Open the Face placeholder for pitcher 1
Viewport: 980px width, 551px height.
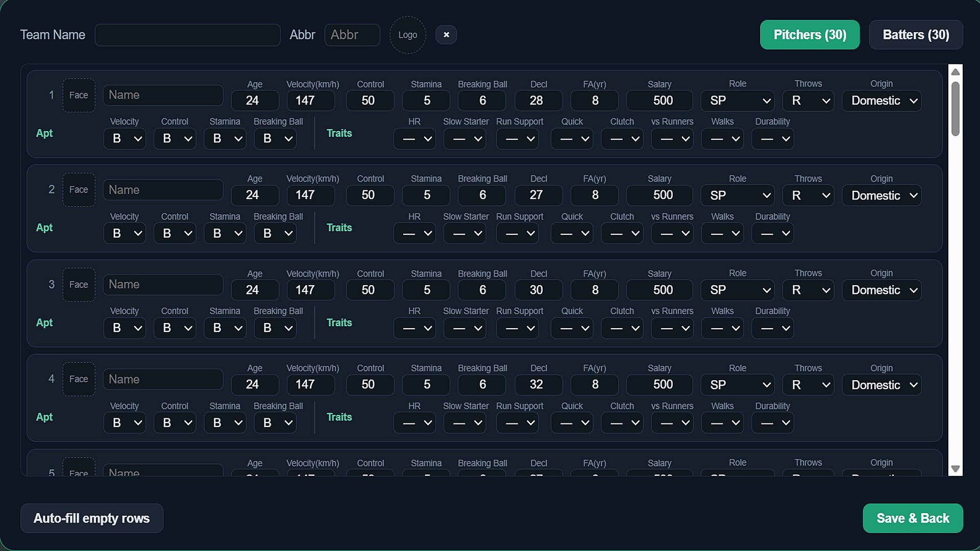(79, 95)
